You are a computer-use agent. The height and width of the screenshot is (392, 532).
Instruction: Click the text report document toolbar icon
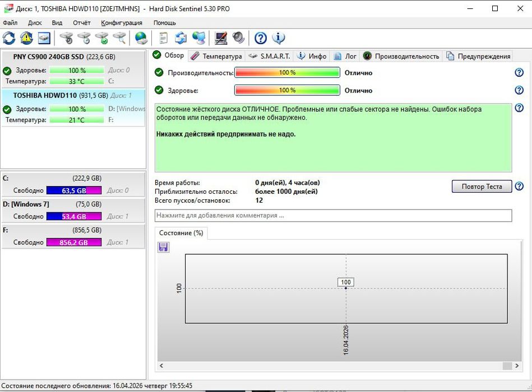coord(163,38)
